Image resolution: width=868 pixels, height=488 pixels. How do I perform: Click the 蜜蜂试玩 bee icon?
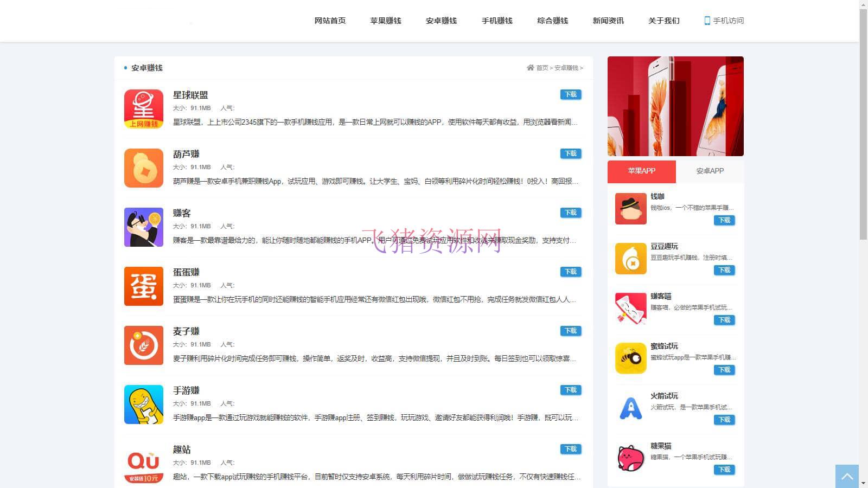point(630,358)
